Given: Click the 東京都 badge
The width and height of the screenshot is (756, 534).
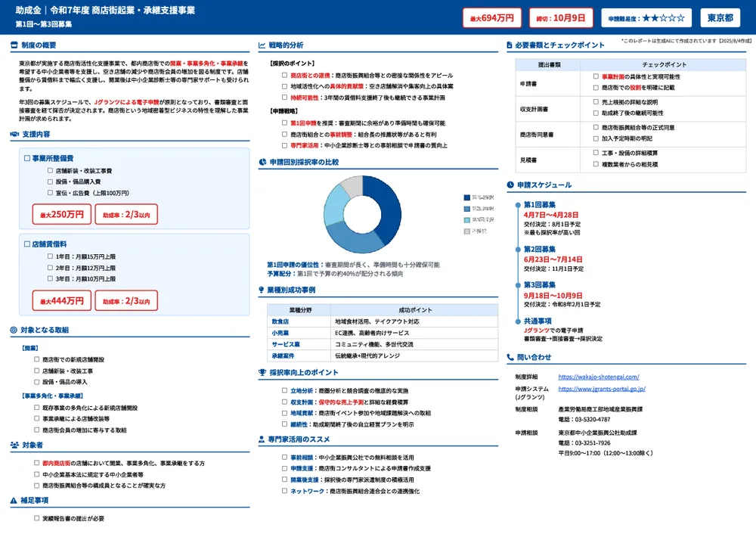Looking at the screenshot, I should point(720,18).
